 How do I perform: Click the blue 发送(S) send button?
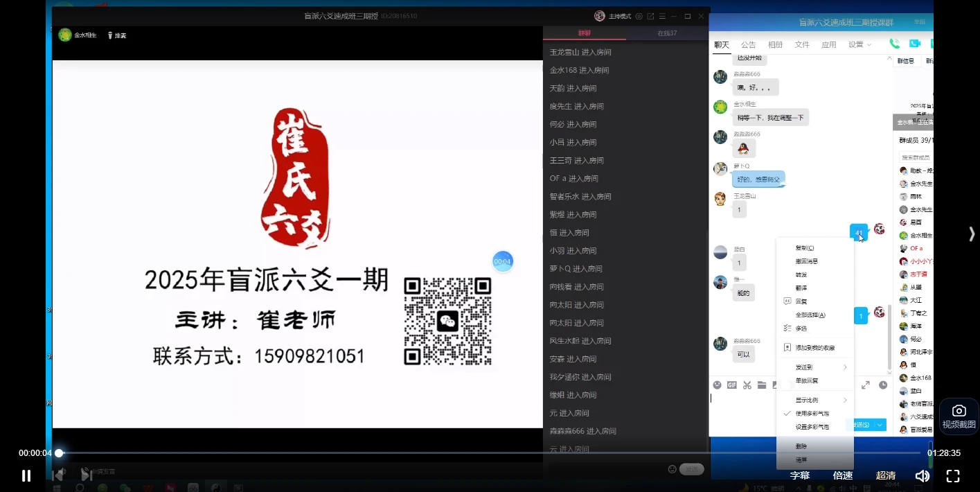click(x=861, y=424)
